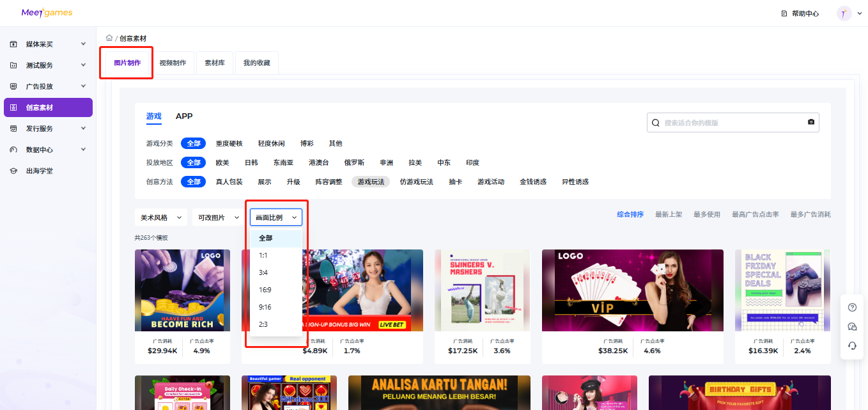Click the 出海学堂 sidebar icon

pyautogui.click(x=14, y=170)
